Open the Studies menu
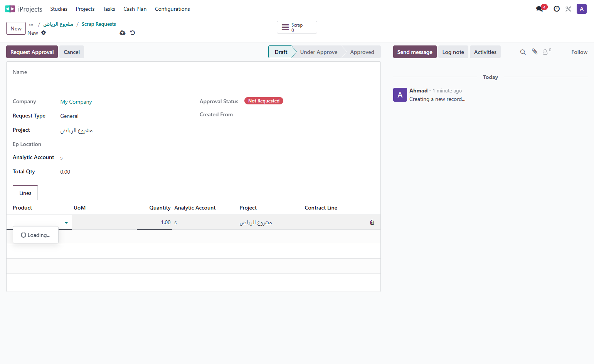This screenshot has height=364, width=594. click(59, 9)
